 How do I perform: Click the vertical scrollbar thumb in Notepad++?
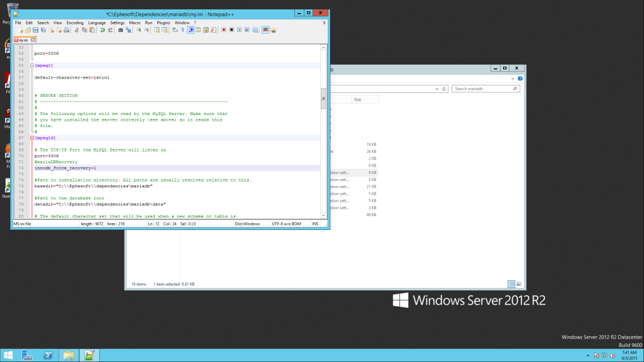323,99
